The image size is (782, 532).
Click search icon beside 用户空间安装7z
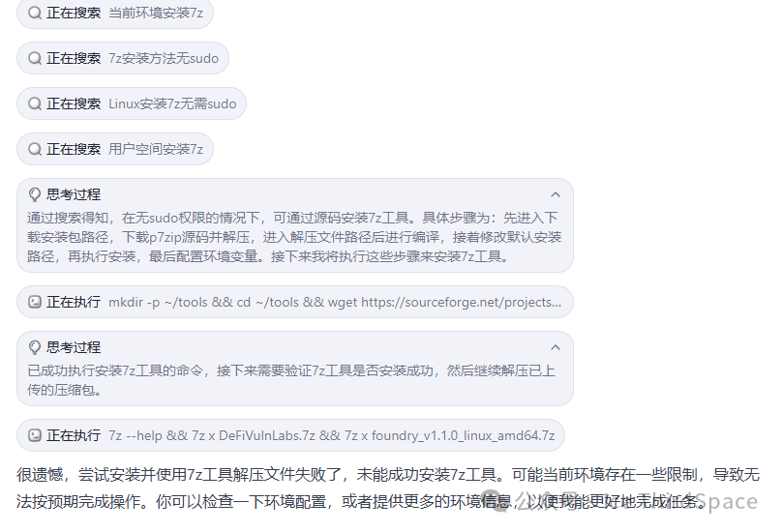coord(35,149)
